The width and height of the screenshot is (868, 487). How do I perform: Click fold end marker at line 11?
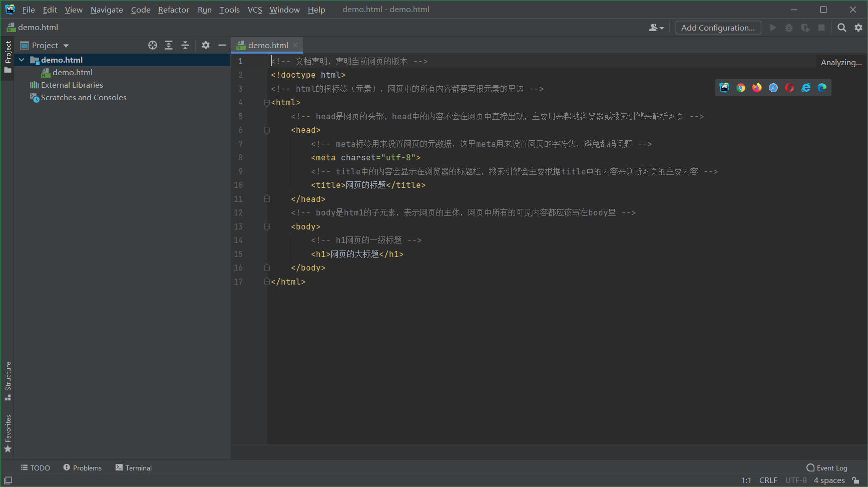tap(267, 199)
